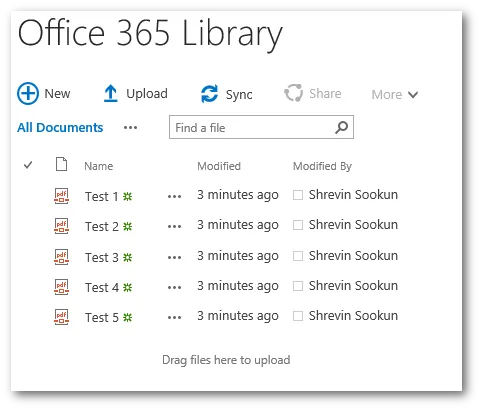The image size is (481, 410).
Task: Click '3 minutes ago' in Test 1 row
Action: click(238, 195)
